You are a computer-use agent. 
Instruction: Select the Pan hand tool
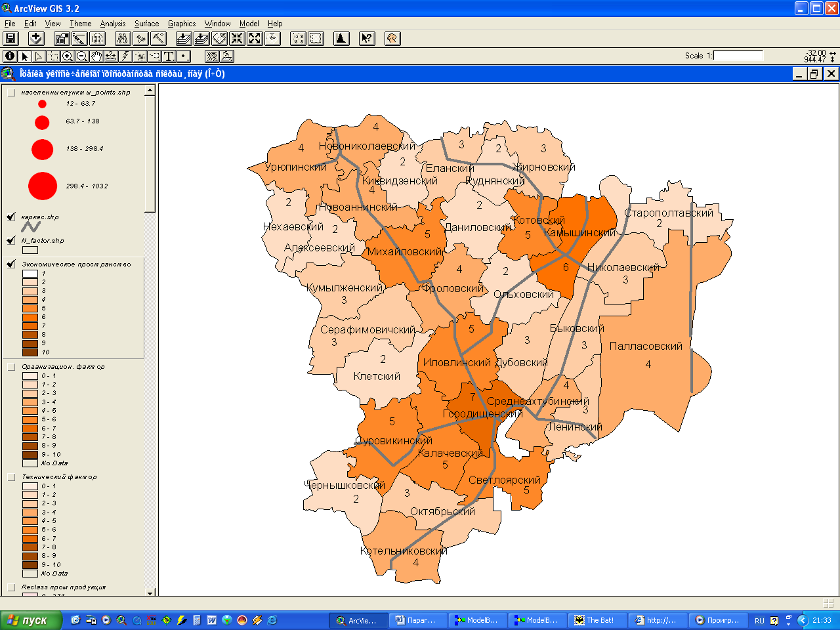coord(96,56)
